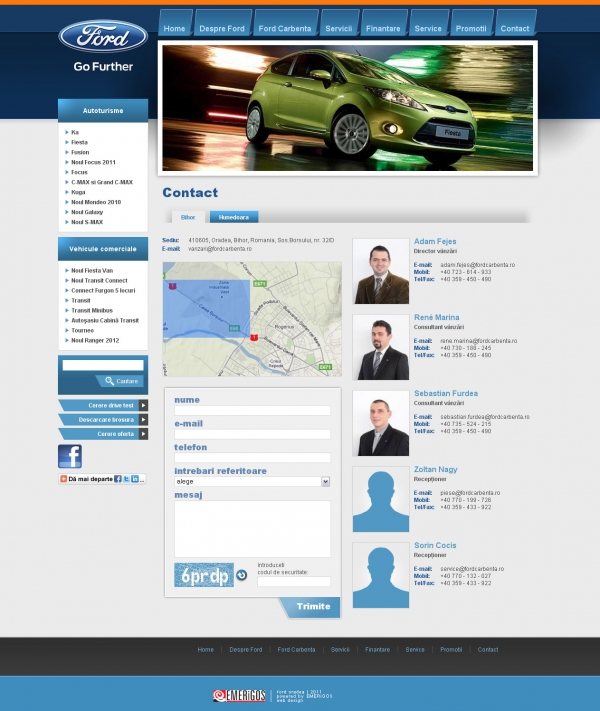
Task: Click the sidebar search input field
Action: point(103,365)
